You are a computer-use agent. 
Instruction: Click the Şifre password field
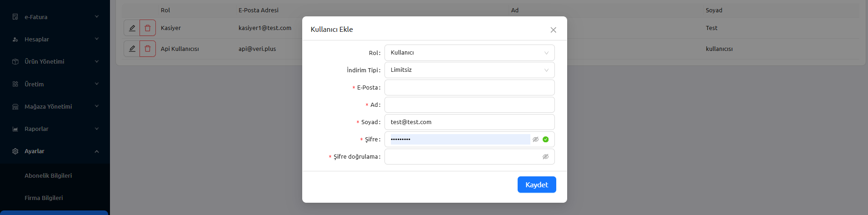(x=460, y=139)
